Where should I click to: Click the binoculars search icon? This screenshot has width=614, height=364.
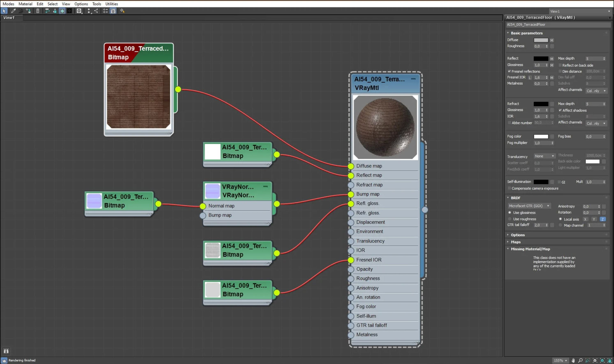(6, 351)
